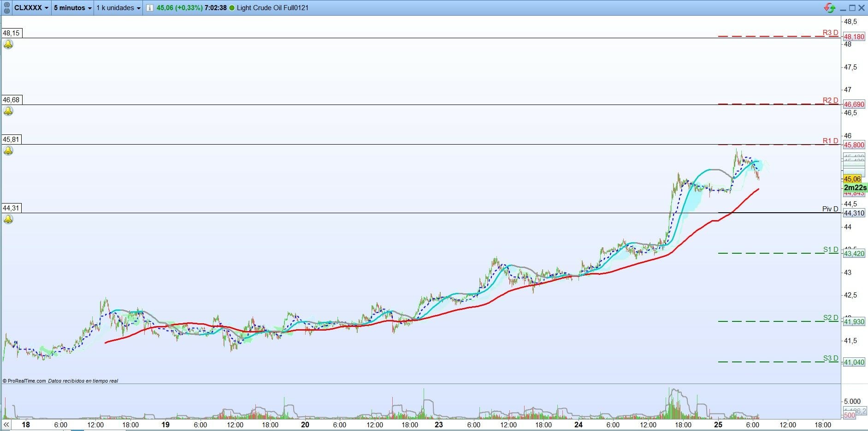The width and height of the screenshot is (868, 431).
Task: Click the Light Crude Oil Full0121 title
Action: click(x=272, y=8)
